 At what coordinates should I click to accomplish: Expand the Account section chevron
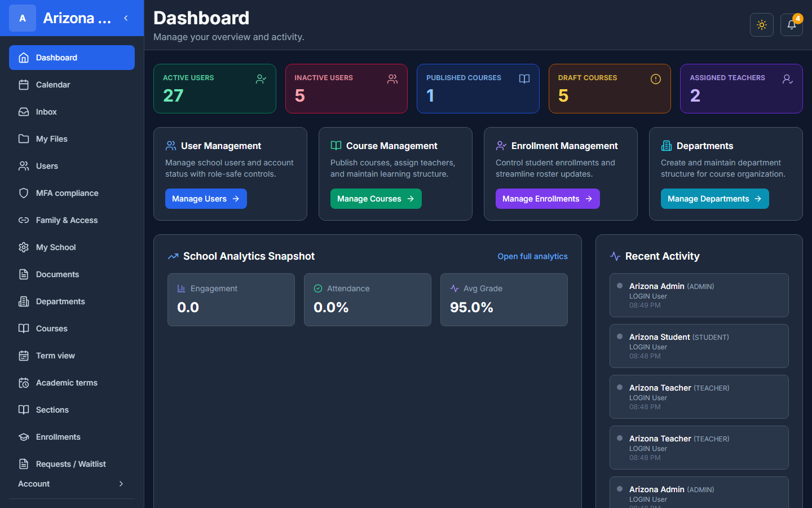[121, 484]
